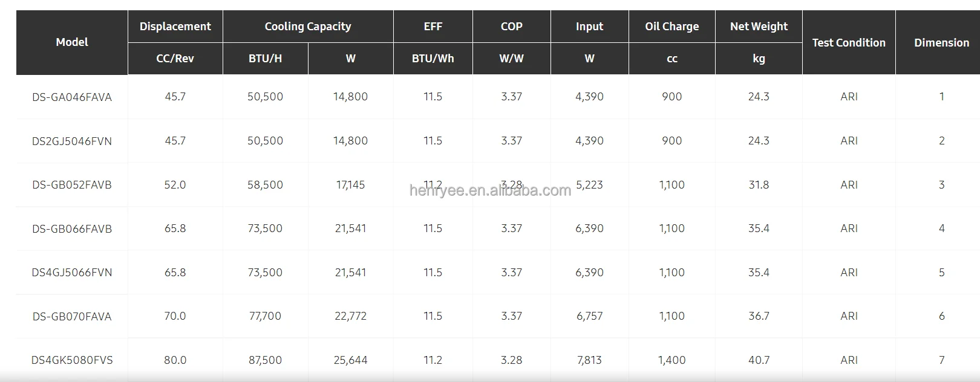The width and height of the screenshot is (980, 382).
Task: Select the 58,500 BTU/H value
Action: pos(265,185)
